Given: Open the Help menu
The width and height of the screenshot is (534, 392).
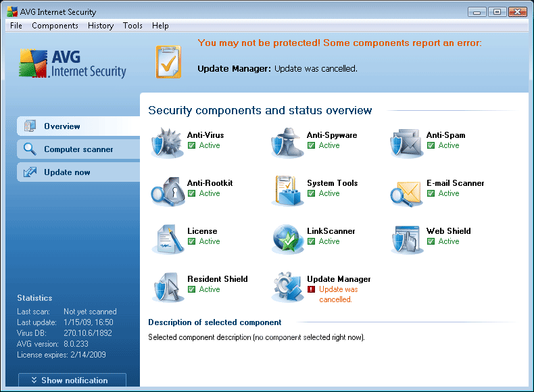Looking at the screenshot, I should point(160,26).
